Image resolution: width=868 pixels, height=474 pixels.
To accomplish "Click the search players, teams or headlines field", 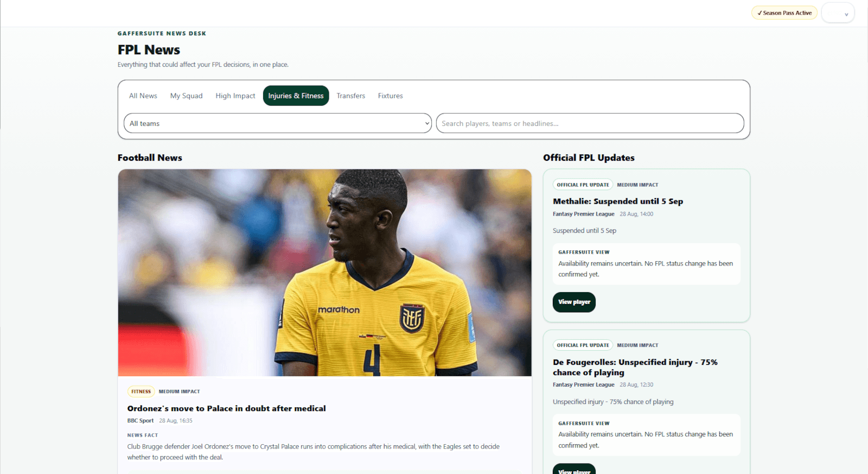I will (590, 123).
